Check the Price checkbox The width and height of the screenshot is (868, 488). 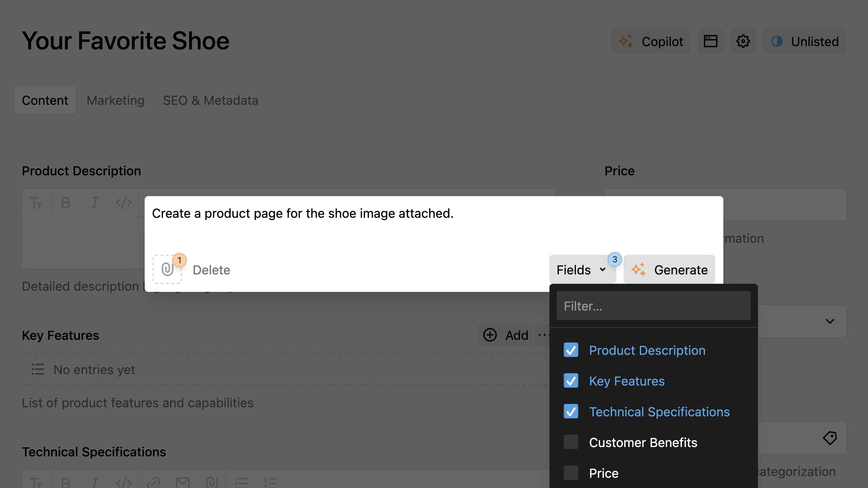tap(571, 473)
